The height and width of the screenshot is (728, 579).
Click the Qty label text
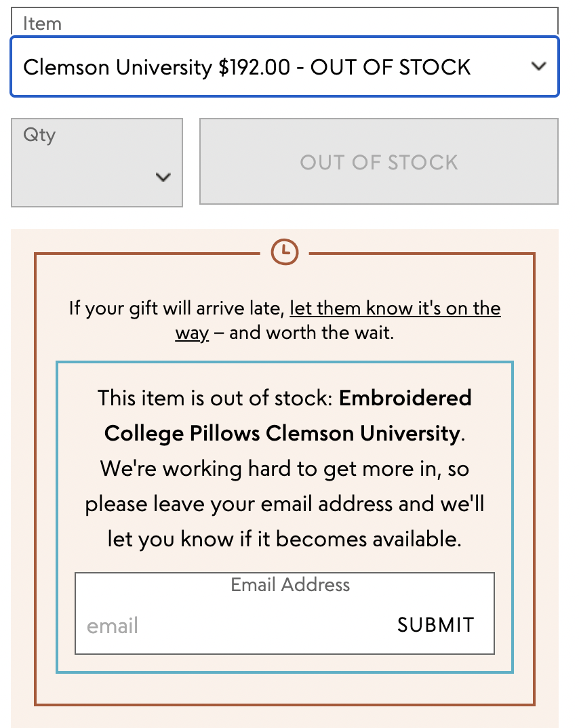pyautogui.click(x=39, y=135)
